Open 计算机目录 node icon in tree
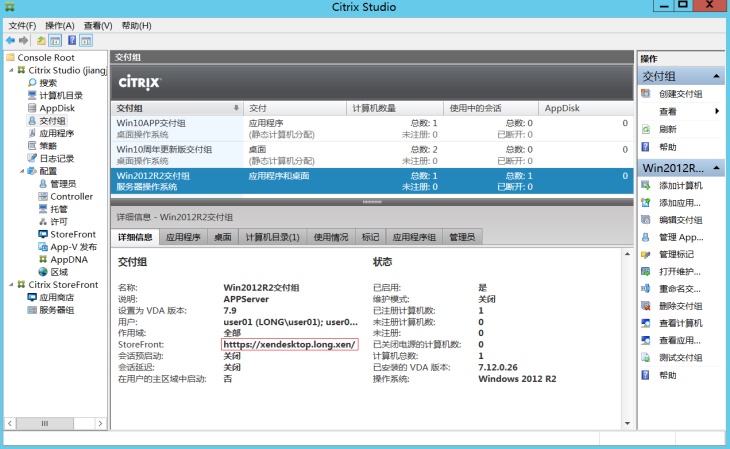Viewport: 730px width, 449px height. [32, 95]
